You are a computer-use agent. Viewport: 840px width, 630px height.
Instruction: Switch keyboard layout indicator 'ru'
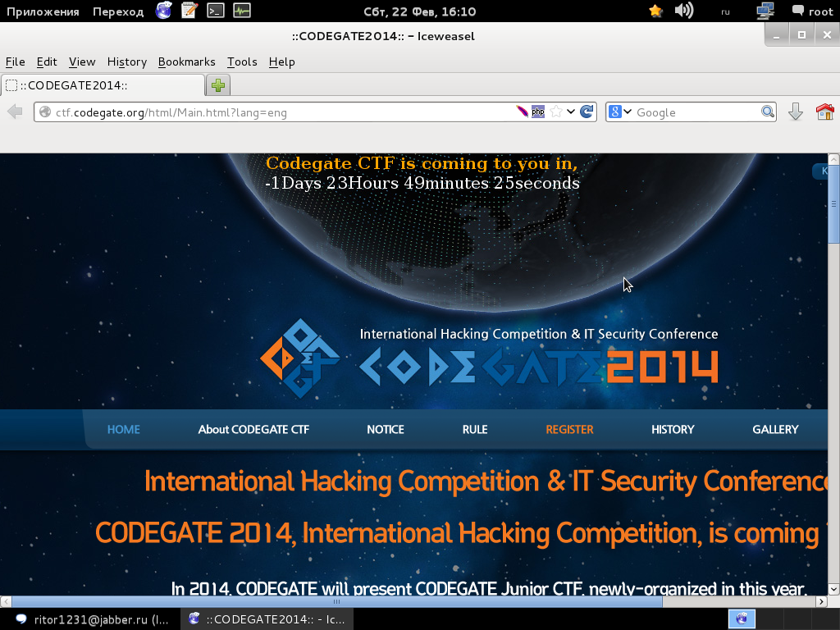(x=725, y=11)
